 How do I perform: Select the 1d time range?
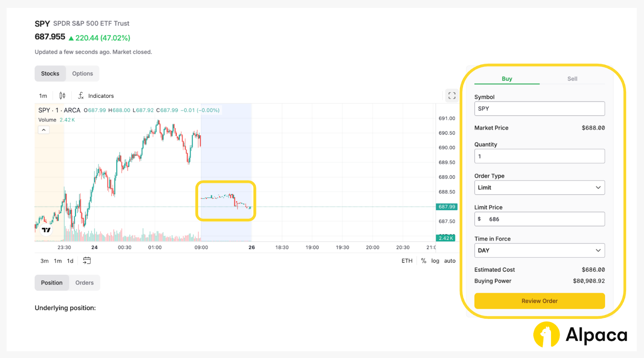point(70,261)
